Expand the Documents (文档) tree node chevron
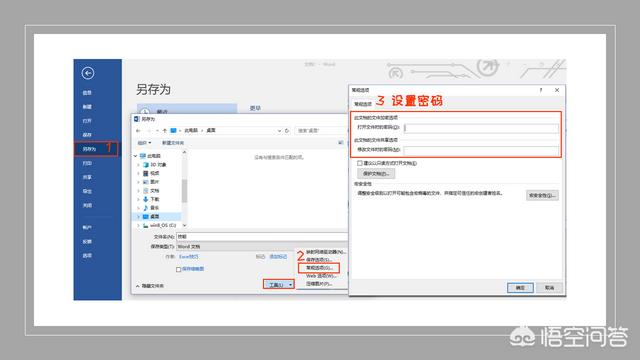 pos(138,191)
